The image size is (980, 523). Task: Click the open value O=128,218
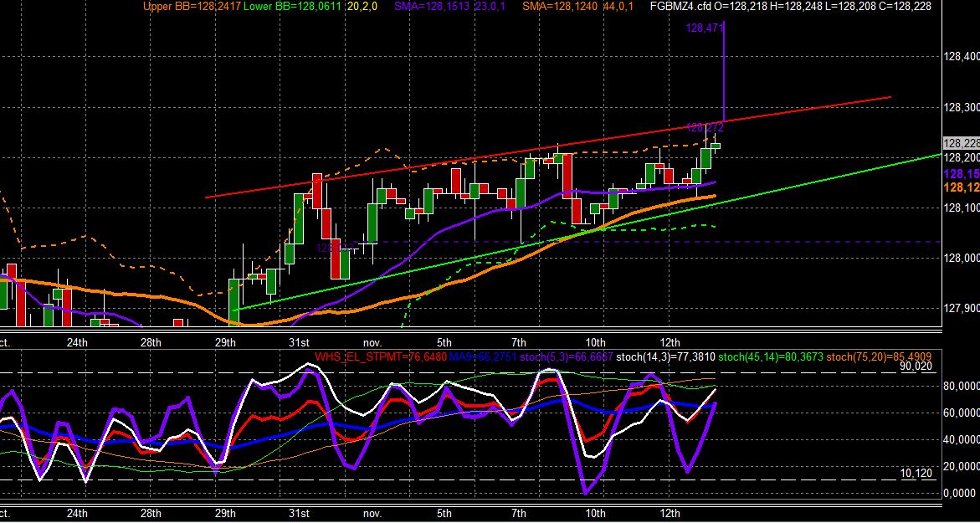click(x=739, y=6)
